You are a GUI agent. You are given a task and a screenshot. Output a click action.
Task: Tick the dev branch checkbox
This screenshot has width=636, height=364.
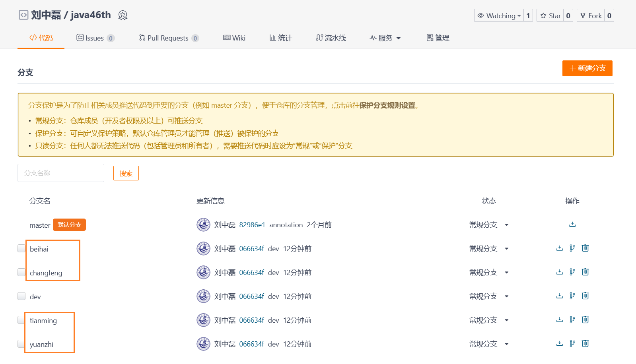click(21, 296)
